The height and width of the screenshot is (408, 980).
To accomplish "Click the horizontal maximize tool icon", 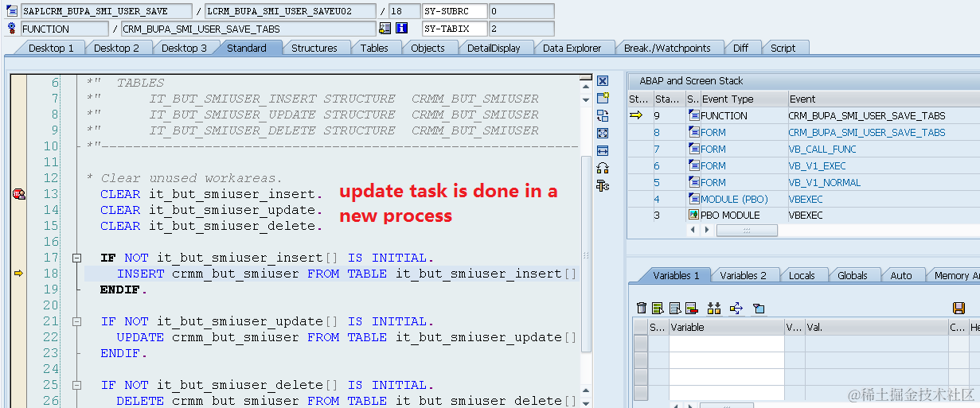I will (603, 150).
